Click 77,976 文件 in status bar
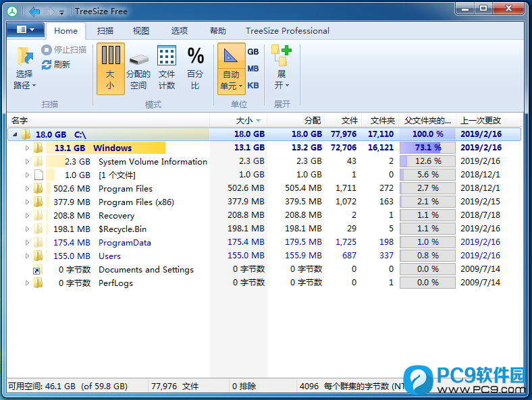The image size is (532, 400). 175,387
